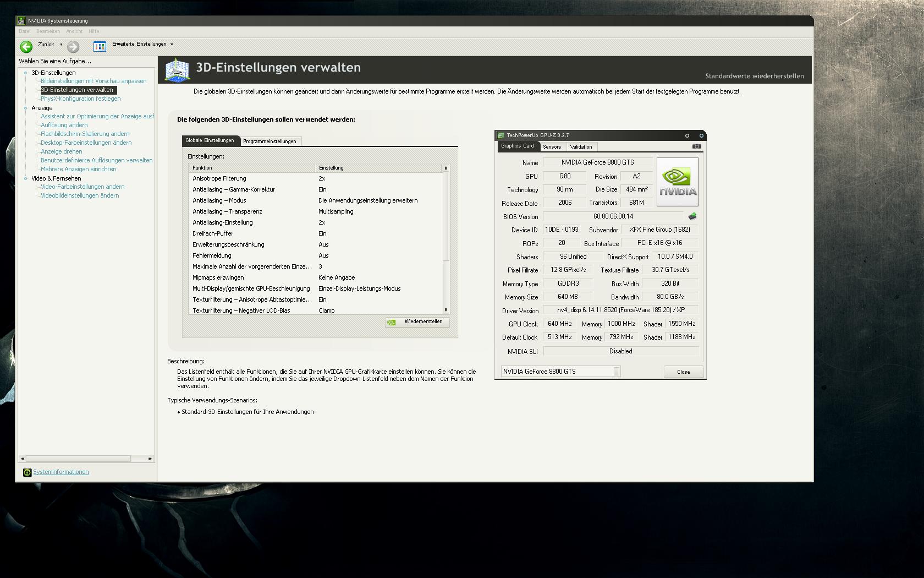Select the Antialiasing – Modus row
The height and width of the screenshot is (578, 924).
(316, 200)
